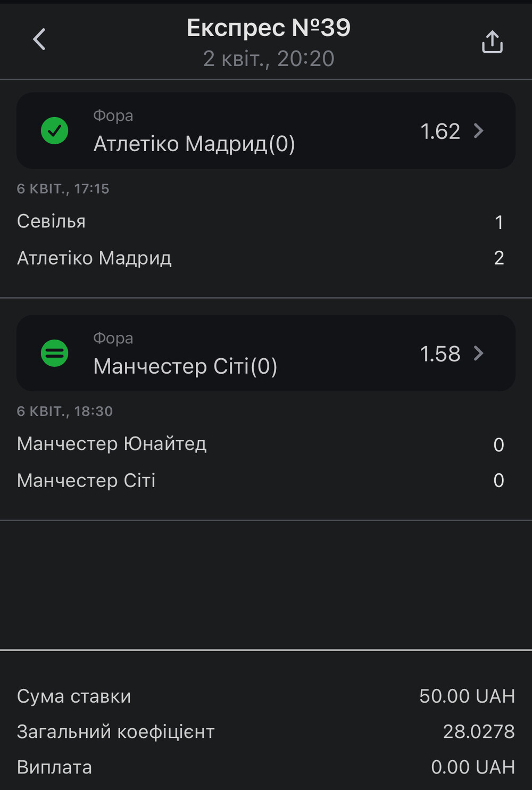
Task: Tap the Сума ставки 50.00 UAH row
Action: click(266, 696)
